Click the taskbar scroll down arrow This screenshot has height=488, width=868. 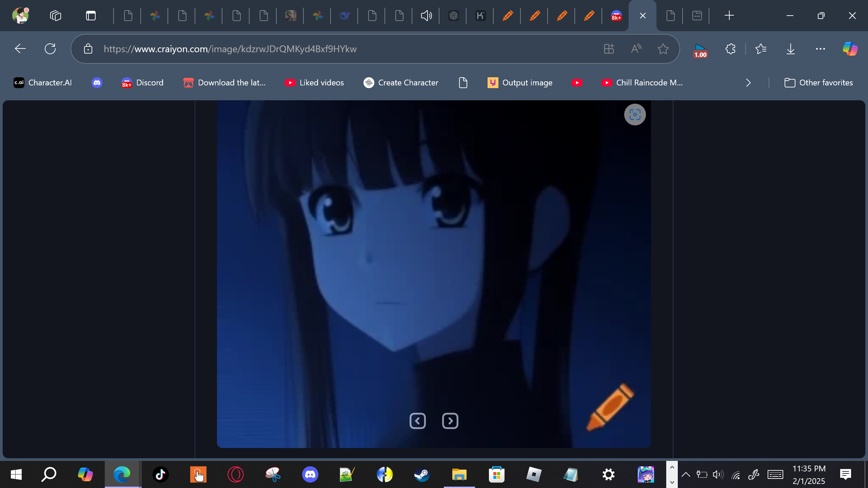coord(672,482)
